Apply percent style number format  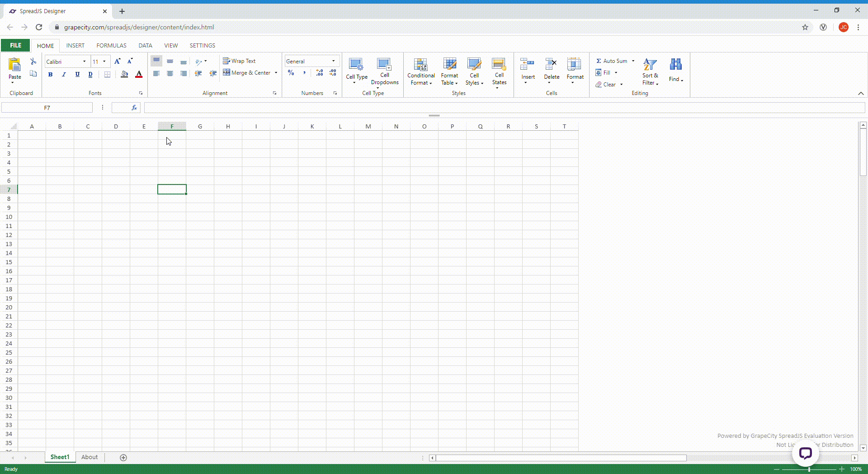291,73
